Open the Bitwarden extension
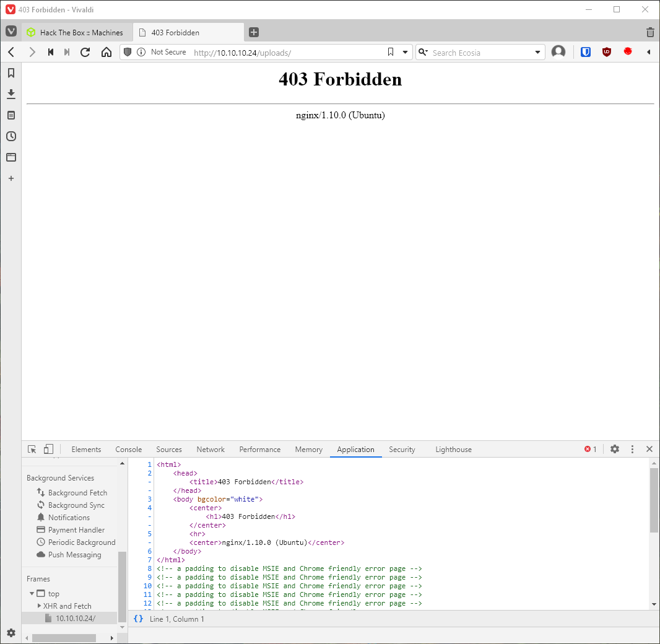This screenshot has height=644, width=660. tap(586, 52)
